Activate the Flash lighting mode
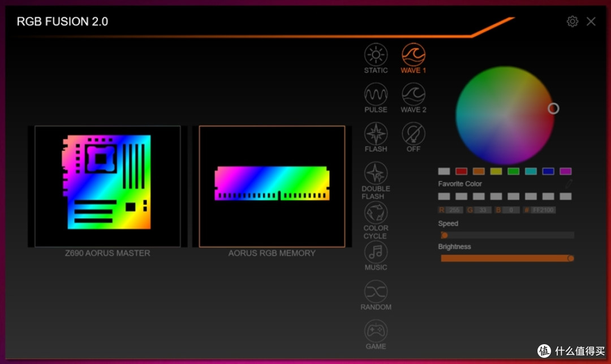This screenshot has width=611, height=364. (x=376, y=134)
